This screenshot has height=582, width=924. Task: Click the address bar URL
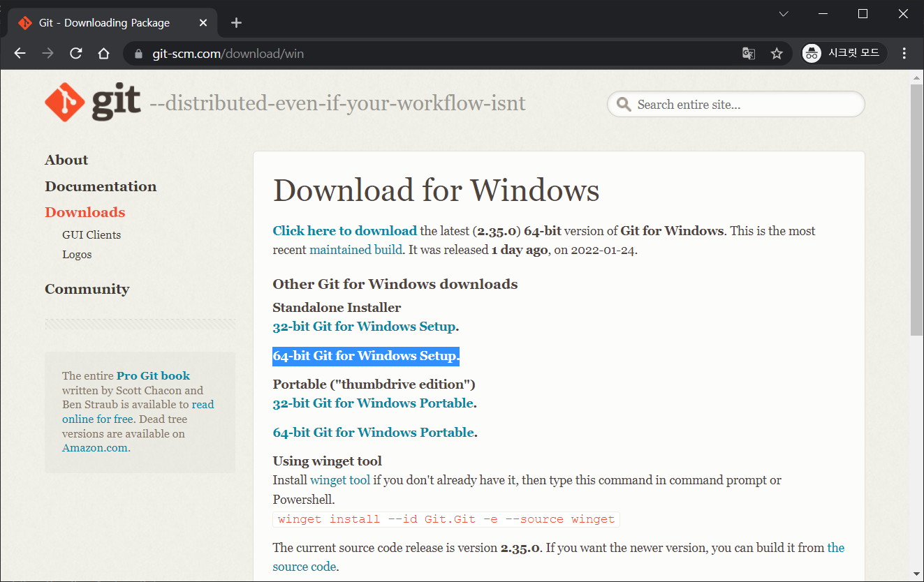pos(228,54)
